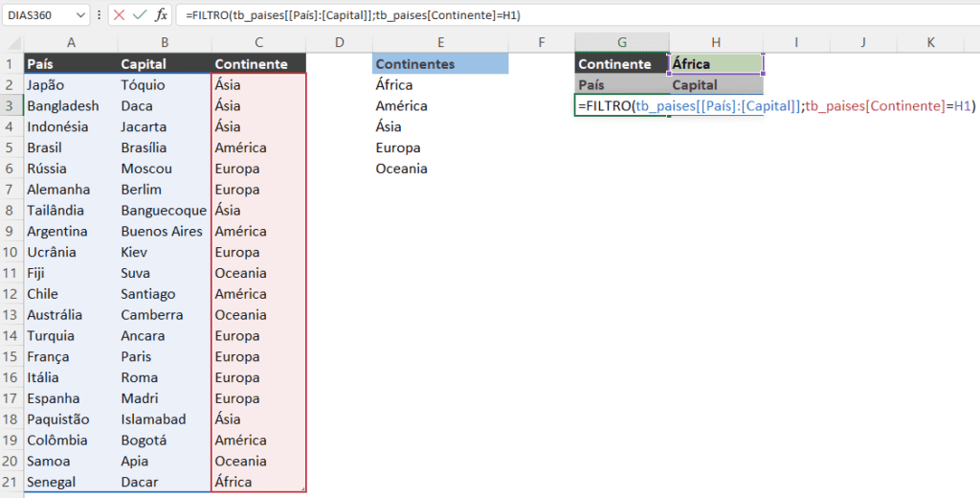Select the cell 'Banguecoque'
980x498 pixels.
point(165,210)
